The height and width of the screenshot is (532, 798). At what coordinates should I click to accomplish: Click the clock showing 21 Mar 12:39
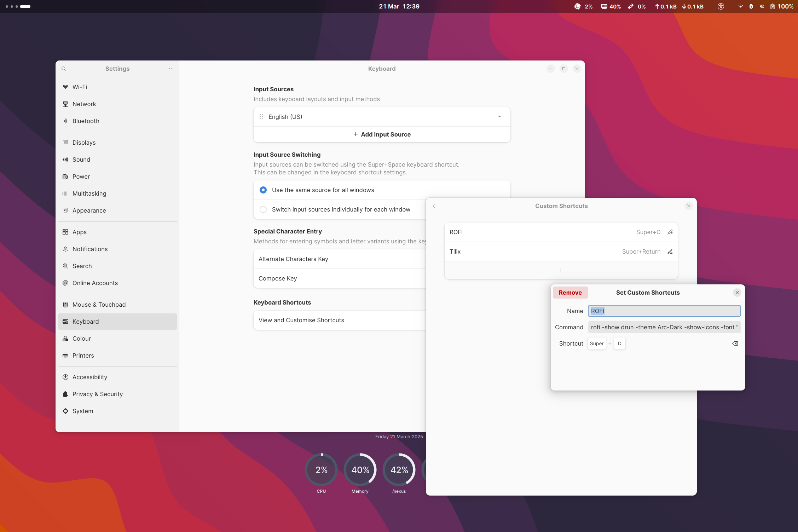pos(399,6)
